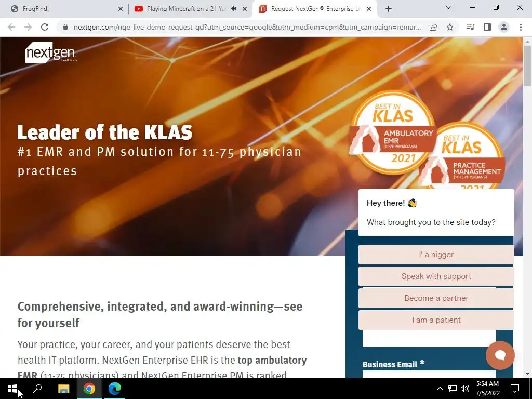
Task: Show hidden system tray icons
Action: click(x=440, y=389)
